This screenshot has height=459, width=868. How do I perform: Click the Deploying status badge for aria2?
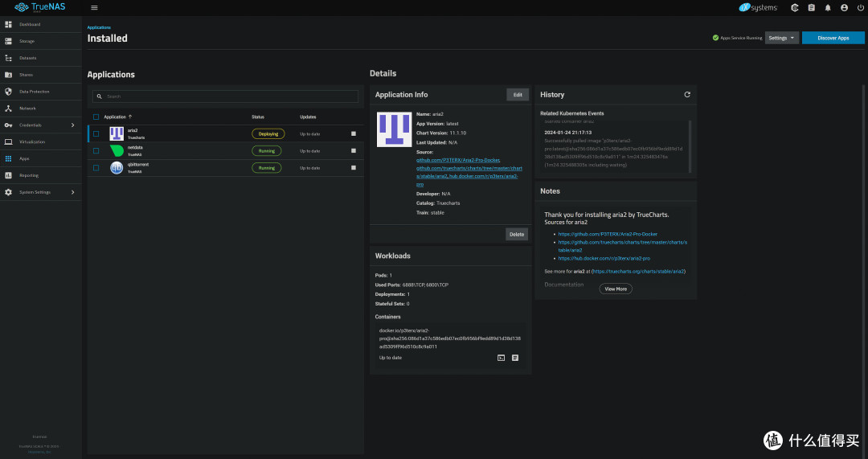(268, 134)
